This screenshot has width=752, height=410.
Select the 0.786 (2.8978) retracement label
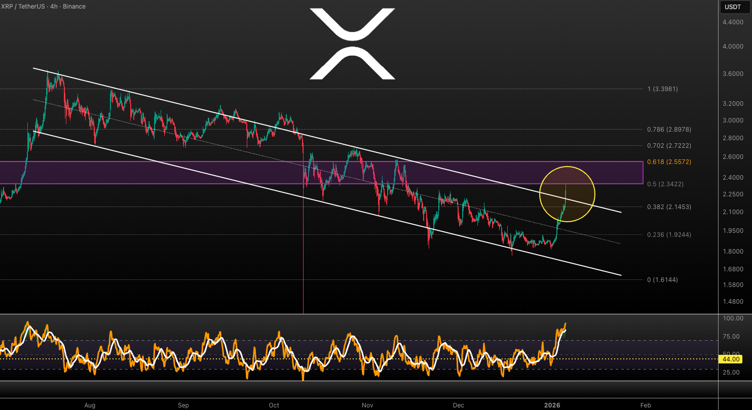pos(669,130)
